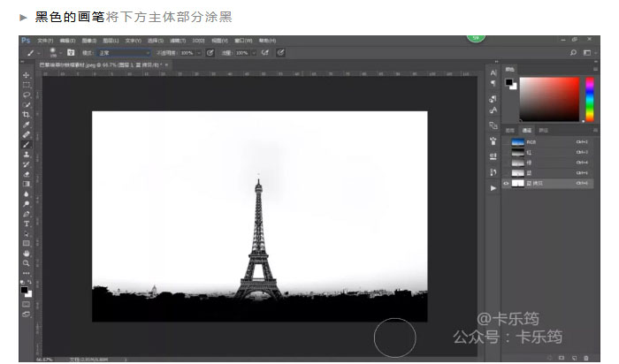The width and height of the screenshot is (619, 364).
Task: Open the extra tools ellipsis menu
Action: pos(26,273)
